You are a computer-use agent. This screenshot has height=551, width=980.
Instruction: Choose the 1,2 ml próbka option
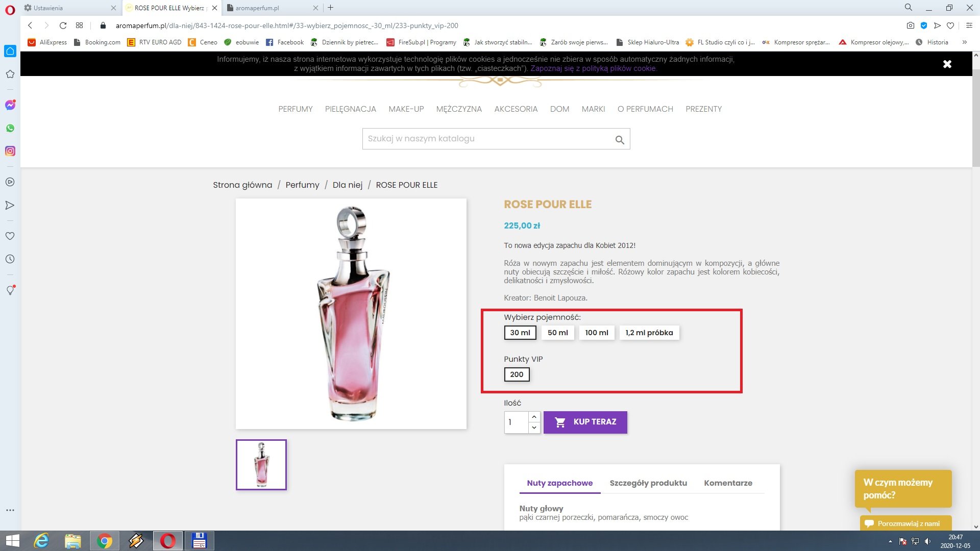tap(649, 333)
